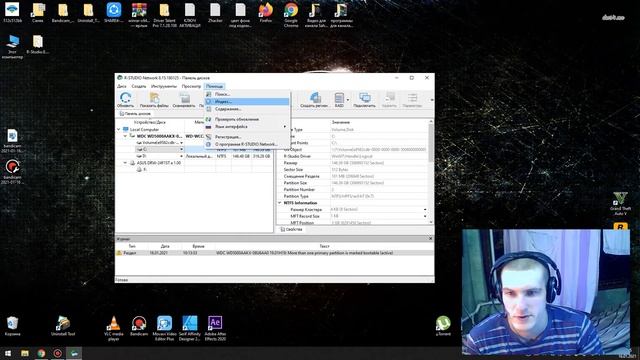640x360 pixels.
Task: Open the Google Chrome desktop shortcut
Action: pos(291,15)
